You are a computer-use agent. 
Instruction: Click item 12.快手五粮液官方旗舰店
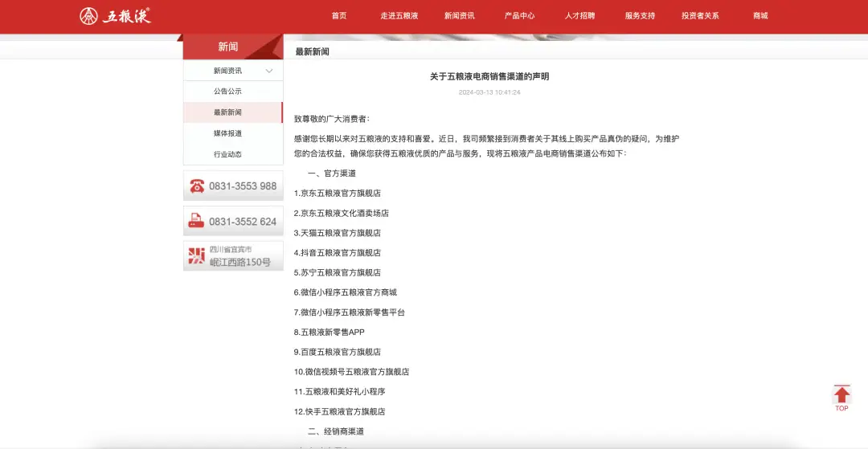pos(339,411)
